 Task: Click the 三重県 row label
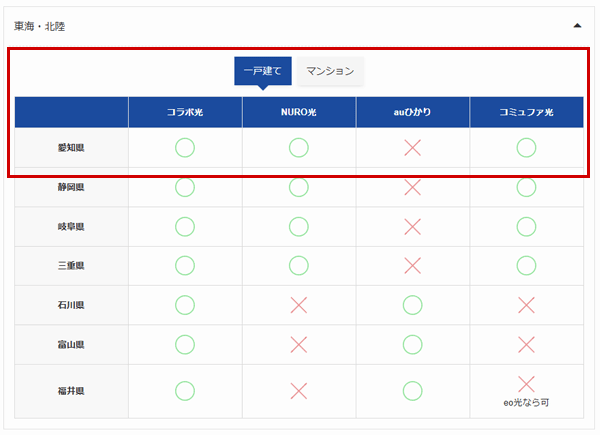point(71,266)
